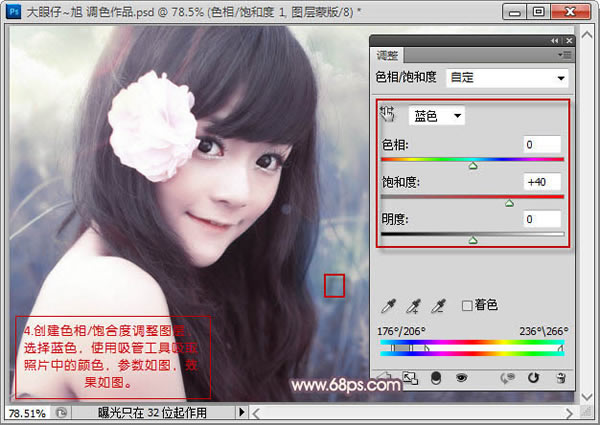Click the Hue slider handle
The height and width of the screenshot is (425, 600).
[473, 166]
